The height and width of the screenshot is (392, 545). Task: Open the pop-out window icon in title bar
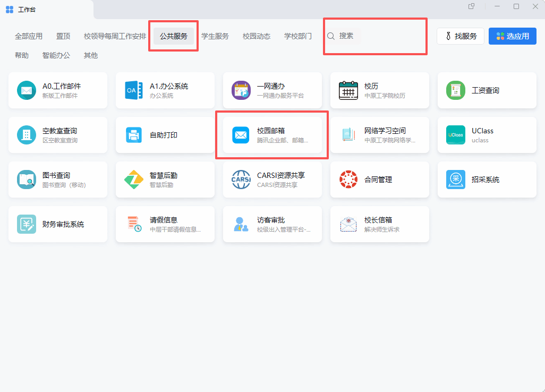(x=471, y=6)
